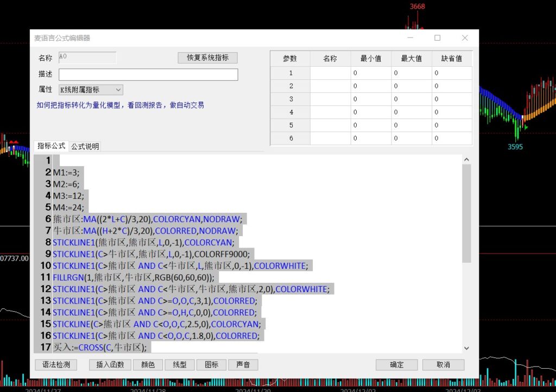Open the 插入函数 dialog
The width and height of the screenshot is (556, 392).
coord(110,365)
